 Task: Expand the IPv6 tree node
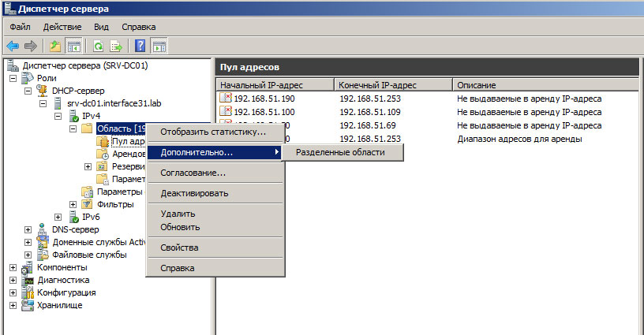(58, 217)
